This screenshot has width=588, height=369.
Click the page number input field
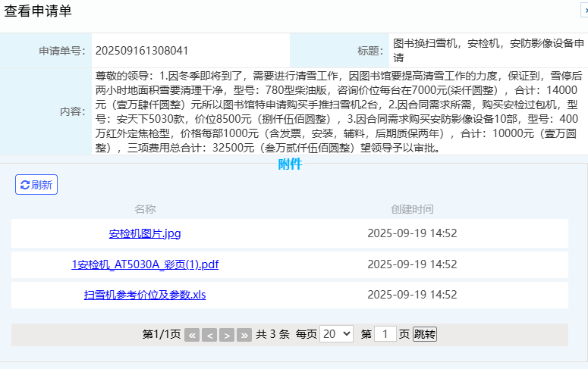pyautogui.click(x=385, y=334)
